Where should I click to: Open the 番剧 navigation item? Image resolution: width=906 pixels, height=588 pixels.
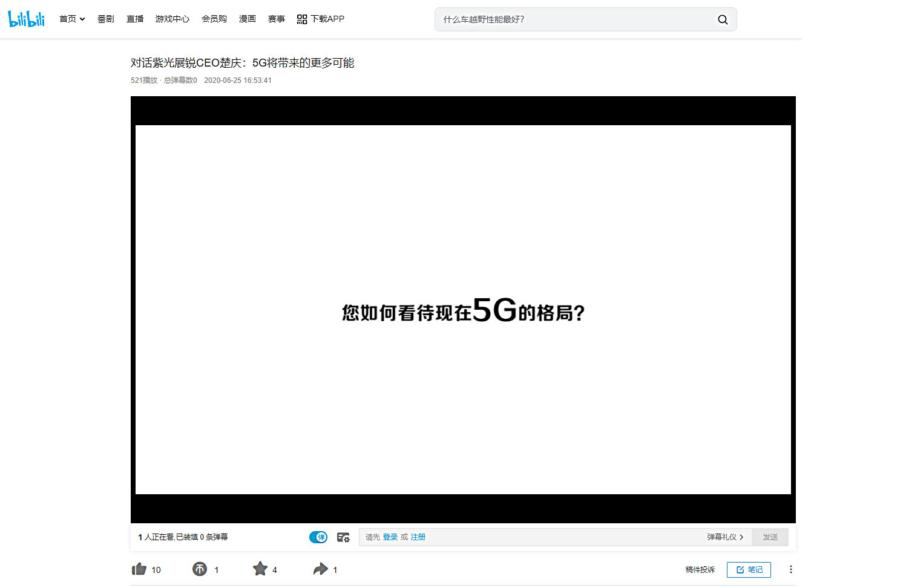point(106,19)
